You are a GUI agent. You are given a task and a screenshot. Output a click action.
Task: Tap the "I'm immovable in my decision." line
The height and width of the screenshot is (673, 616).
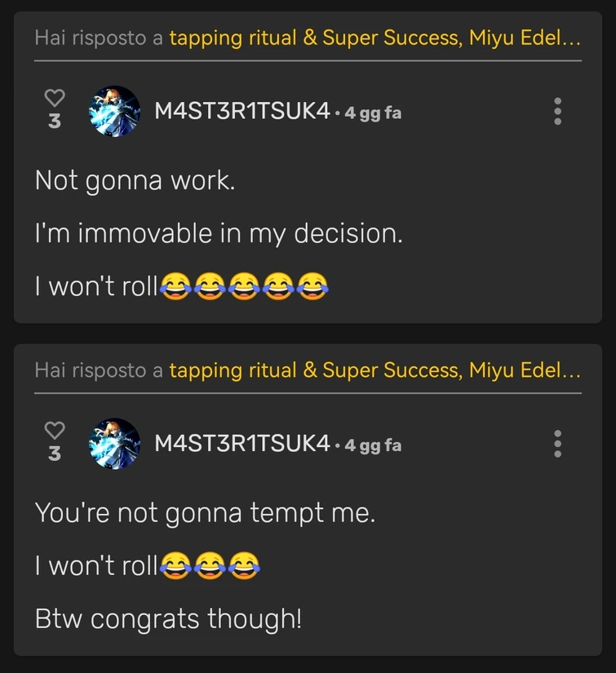click(219, 234)
